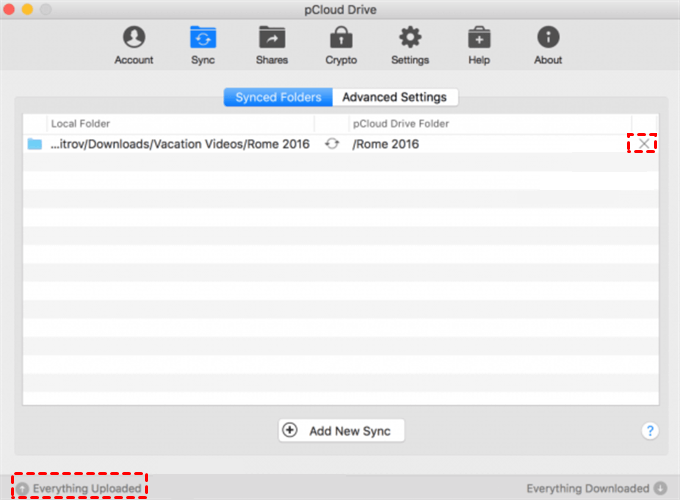
Task: Open the Settings gear pane
Action: [410, 46]
